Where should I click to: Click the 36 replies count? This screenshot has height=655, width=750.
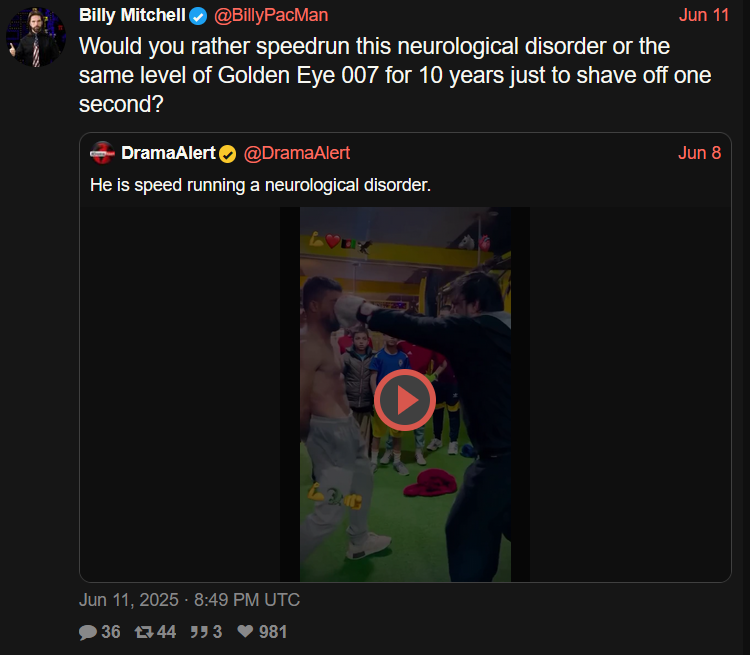click(x=110, y=632)
